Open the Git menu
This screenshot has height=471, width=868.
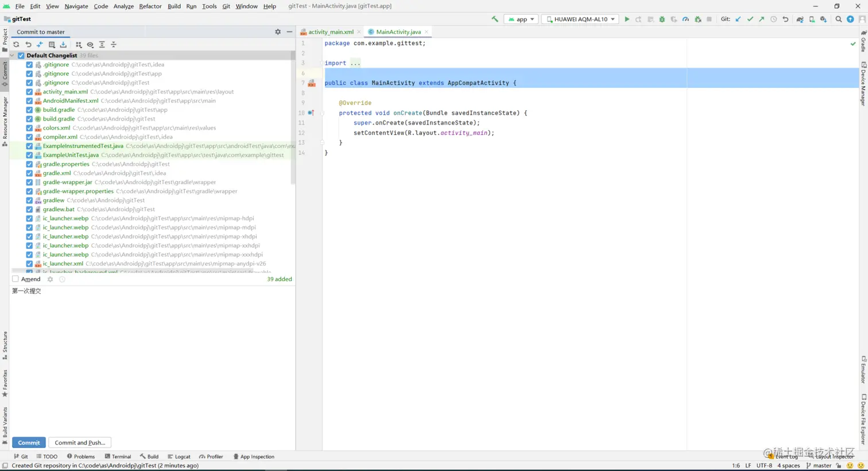click(x=226, y=6)
